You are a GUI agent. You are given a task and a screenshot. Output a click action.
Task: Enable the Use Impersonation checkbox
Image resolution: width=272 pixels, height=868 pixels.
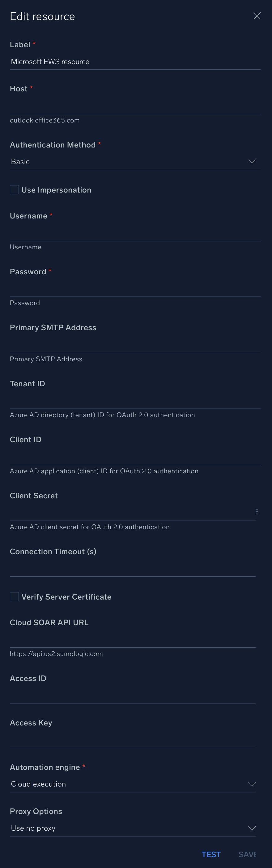tap(14, 190)
